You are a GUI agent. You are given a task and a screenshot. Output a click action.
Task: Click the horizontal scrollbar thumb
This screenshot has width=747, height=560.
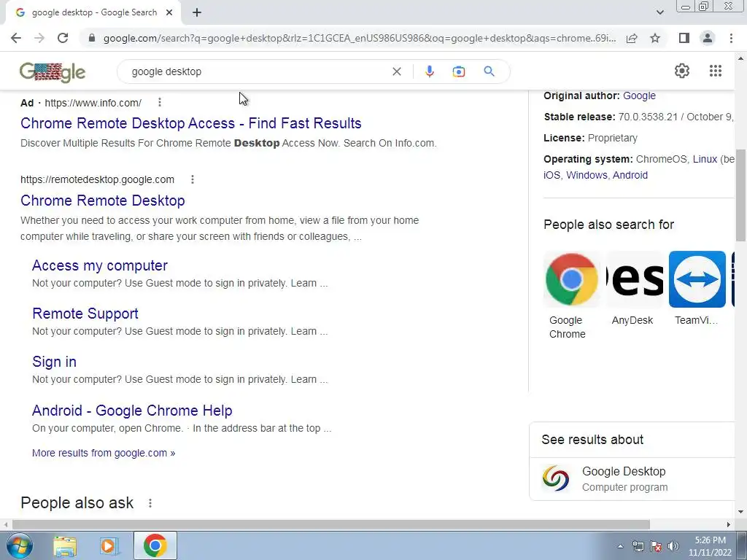pos(331,525)
